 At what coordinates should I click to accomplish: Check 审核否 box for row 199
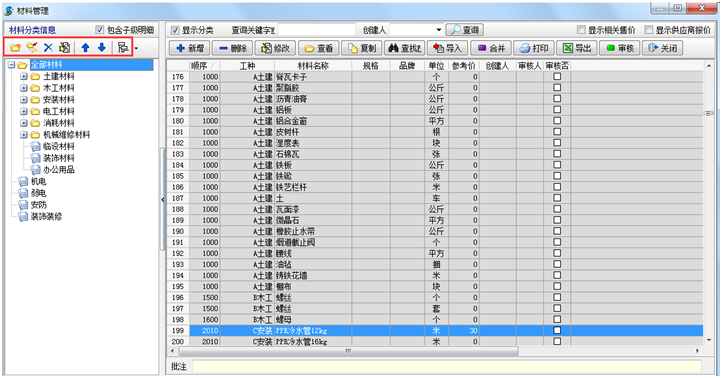557,331
